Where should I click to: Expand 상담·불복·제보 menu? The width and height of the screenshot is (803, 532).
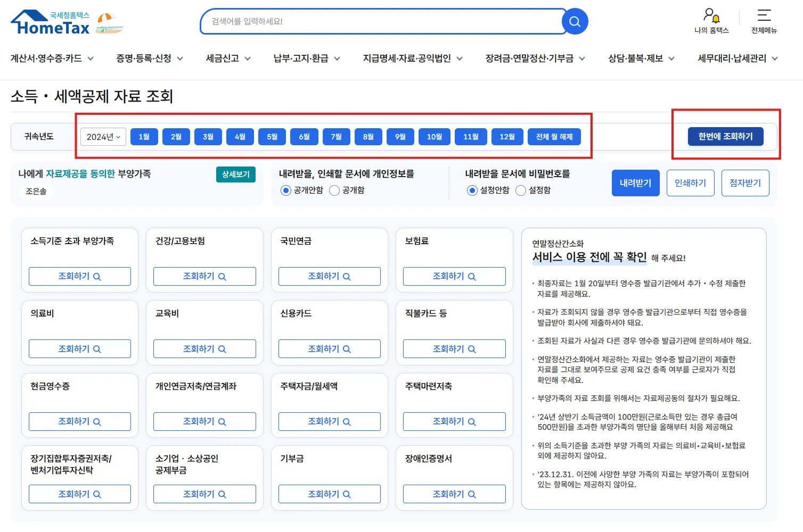(641, 59)
